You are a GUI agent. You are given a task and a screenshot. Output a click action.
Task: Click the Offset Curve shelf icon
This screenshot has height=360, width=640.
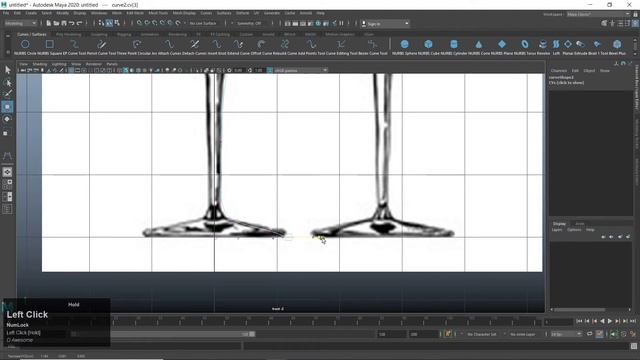click(261, 44)
